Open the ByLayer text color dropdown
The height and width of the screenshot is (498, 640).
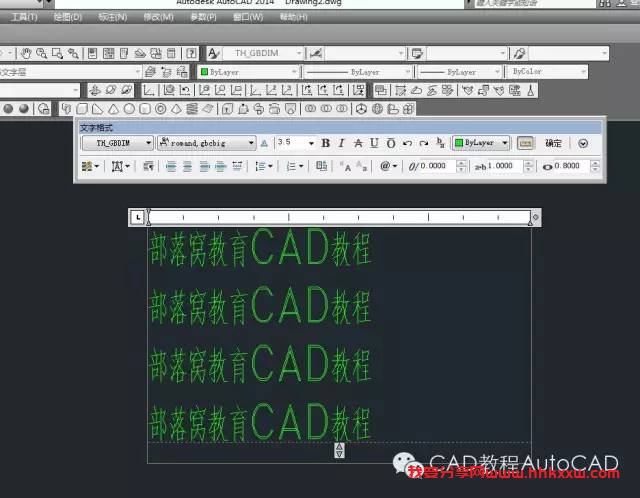(481, 143)
